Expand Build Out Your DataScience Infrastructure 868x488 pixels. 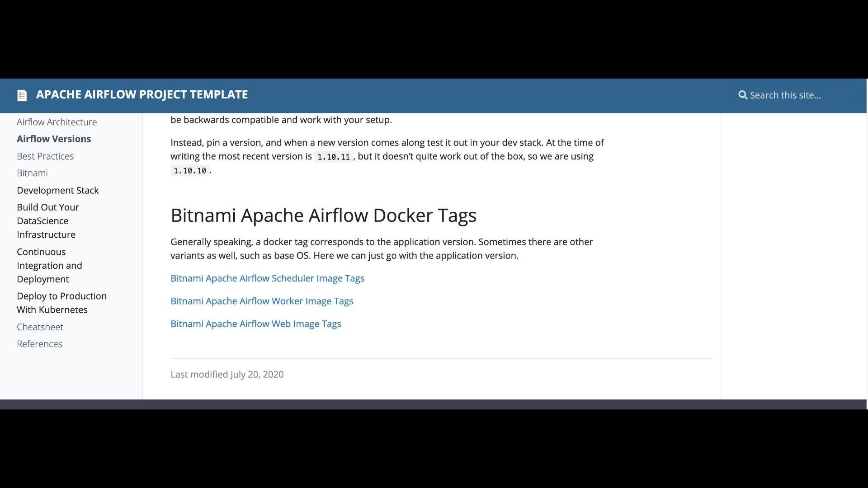[x=47, y=221]
